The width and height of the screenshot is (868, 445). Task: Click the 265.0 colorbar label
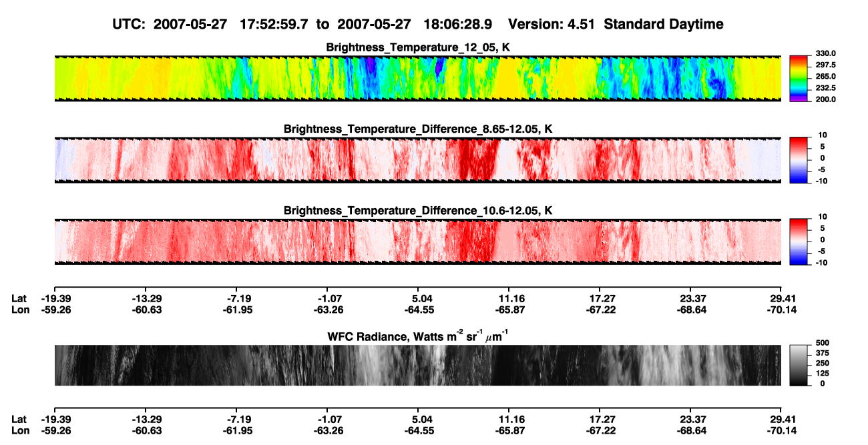click(827, 76)
